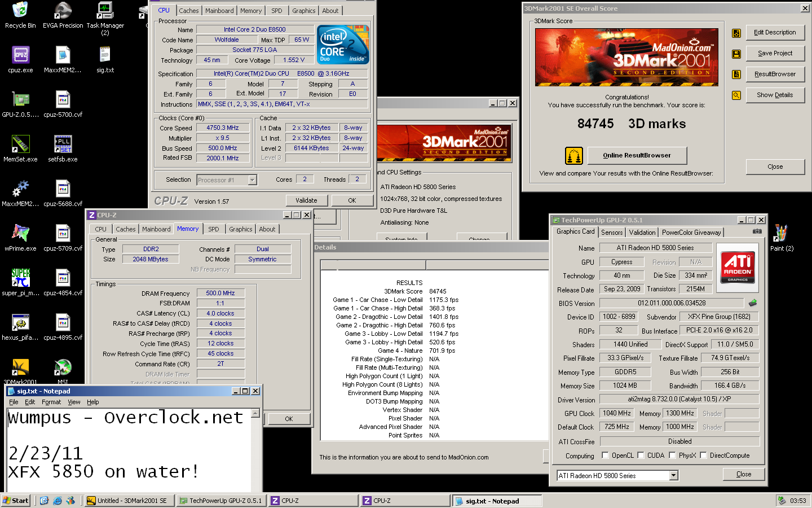Switch to sig.txt Notepad taskbar item

tap(497, 501)
